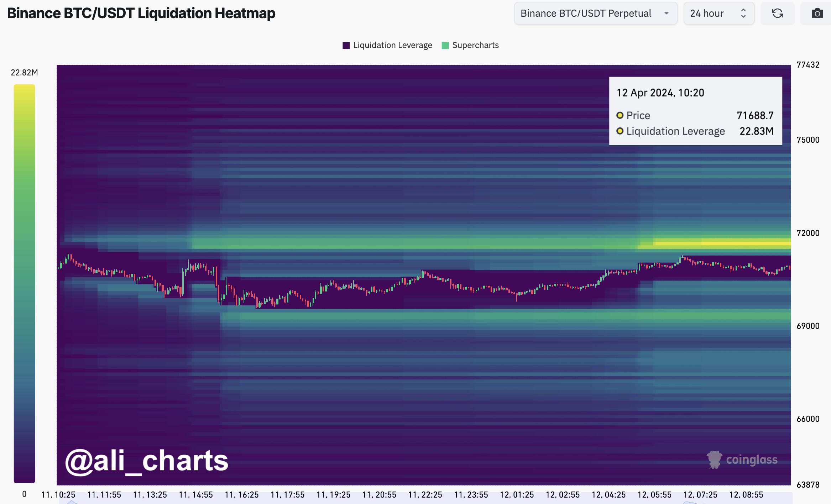The image size is (831, 504).
Task: Click the tooltip price value 71688.7
Action: (x=755, y=116)
